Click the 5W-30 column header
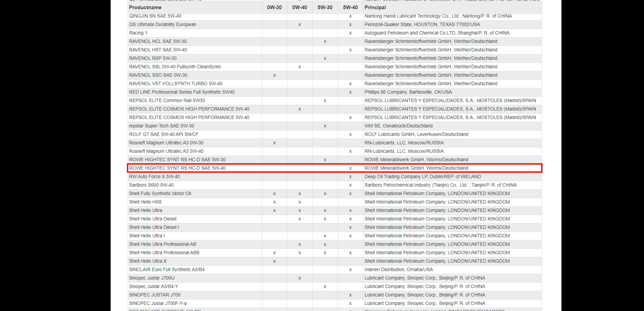This screenshot has height=311, width=644. (325, 7)
